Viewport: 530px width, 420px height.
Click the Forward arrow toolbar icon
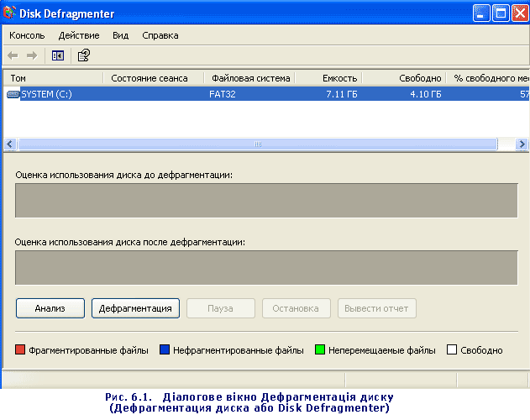coord(32,55)
